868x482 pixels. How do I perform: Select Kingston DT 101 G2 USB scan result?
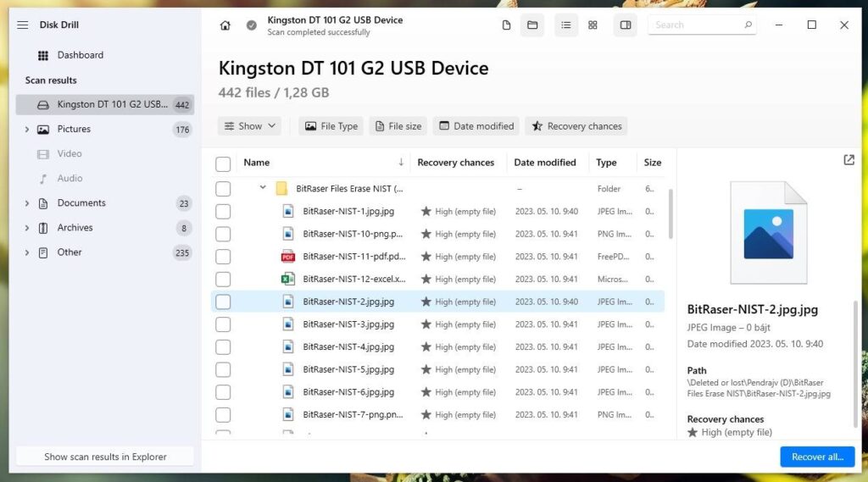click(104, 104)
